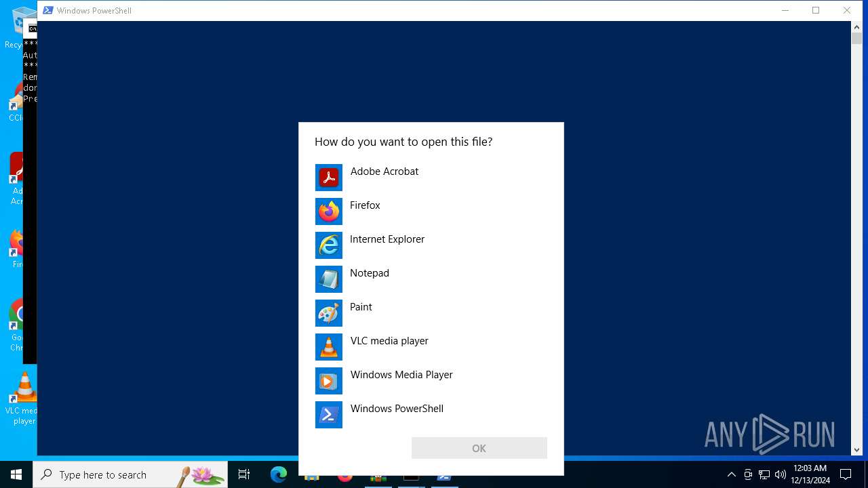The width and height of the screenshot is (868, 488).
Task: Choose the Windows PowerShell icon in the list
Action: coord(329,415)
